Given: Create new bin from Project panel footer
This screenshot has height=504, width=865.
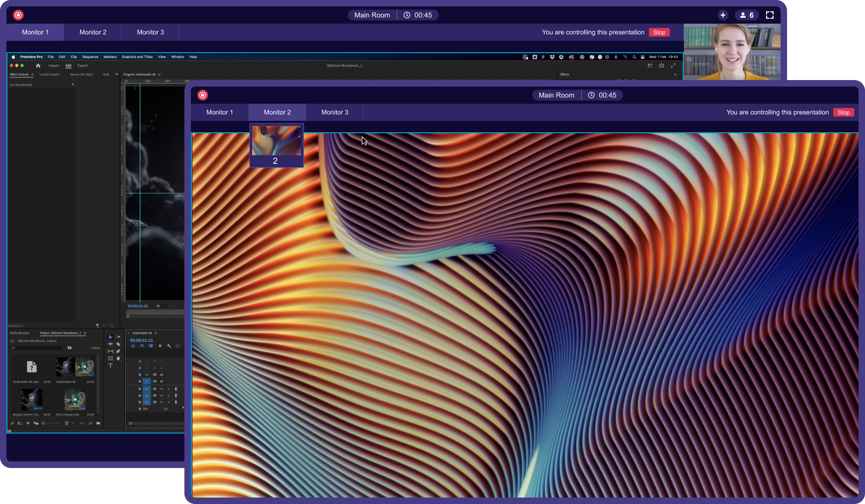Looking at the screenshot, I should 98,423.
